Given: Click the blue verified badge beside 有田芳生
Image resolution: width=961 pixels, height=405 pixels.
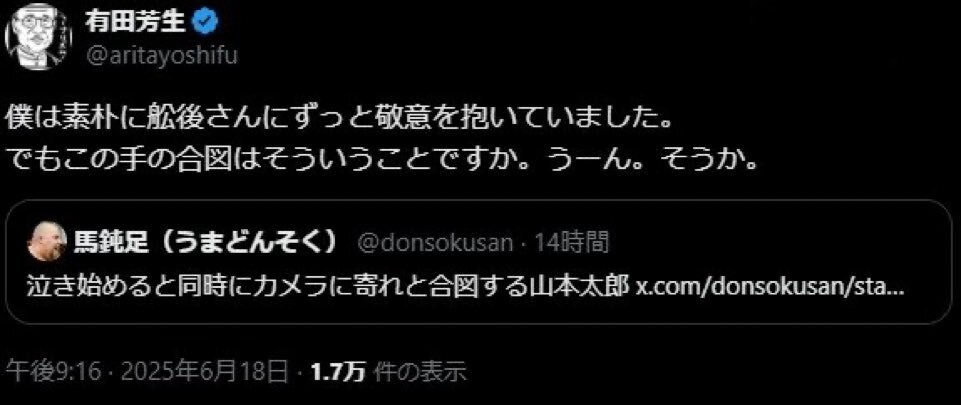Looking at the screenshot, I should 204,23.
